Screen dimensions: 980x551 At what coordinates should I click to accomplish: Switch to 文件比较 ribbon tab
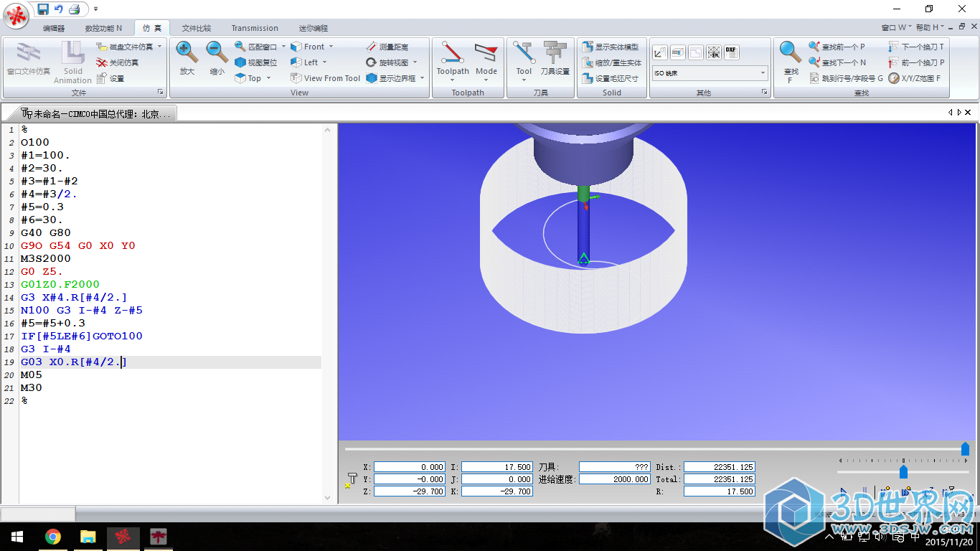[196, 29]
